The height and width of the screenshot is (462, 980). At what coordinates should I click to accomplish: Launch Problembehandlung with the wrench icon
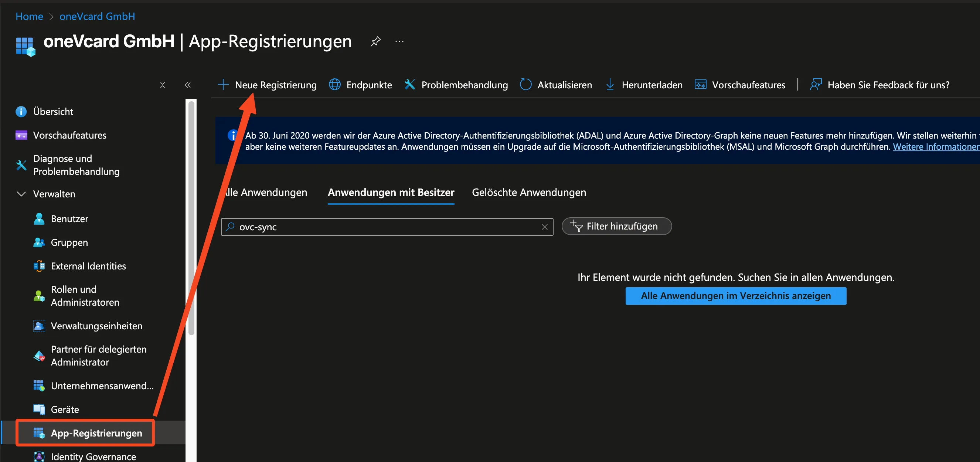click(x=409, y=85)
